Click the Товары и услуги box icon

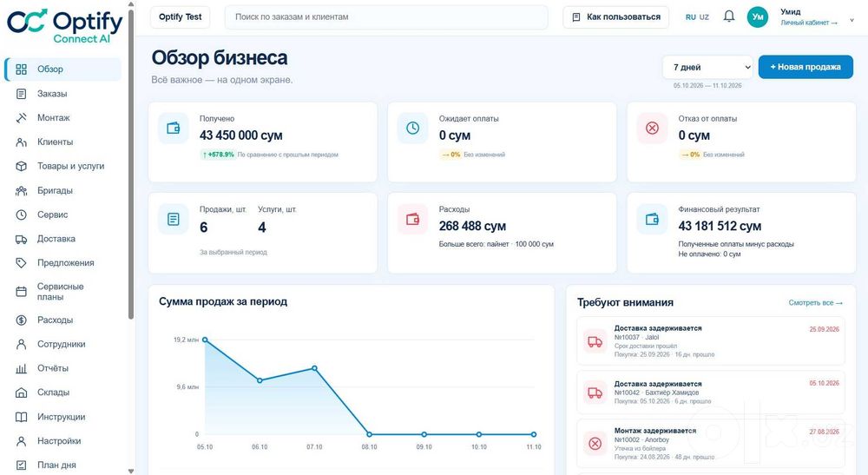click(21, 166)
